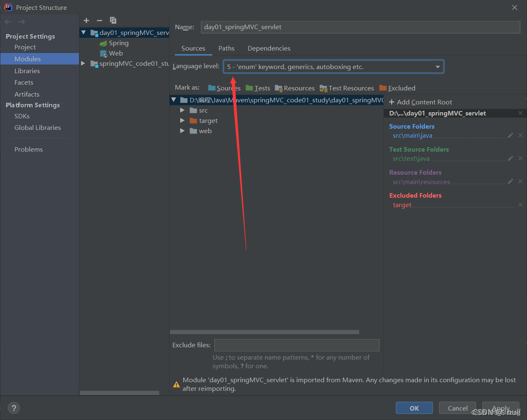Click the excluded target folder entry

[402, 205]
